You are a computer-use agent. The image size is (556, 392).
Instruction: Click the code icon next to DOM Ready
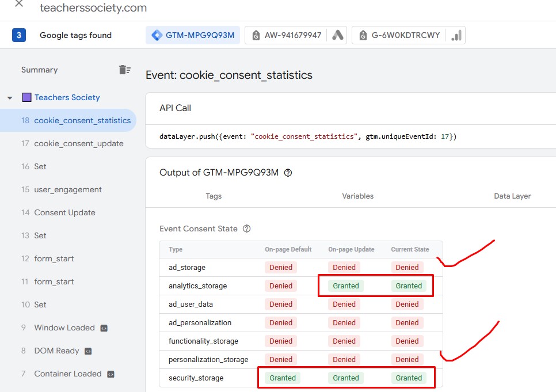coord(88,351)
